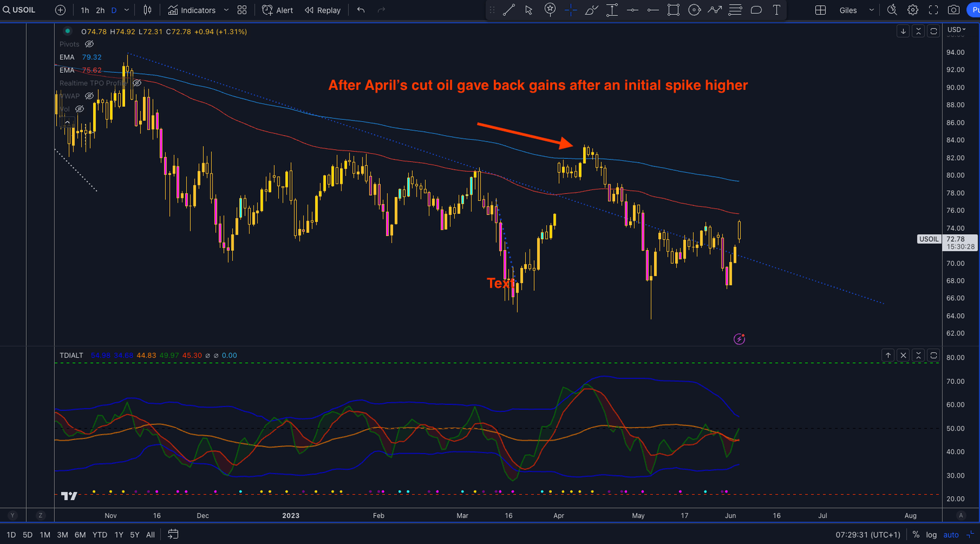Unhide the VWAP indicator
The image size is (980, 544).
point(89,96)
